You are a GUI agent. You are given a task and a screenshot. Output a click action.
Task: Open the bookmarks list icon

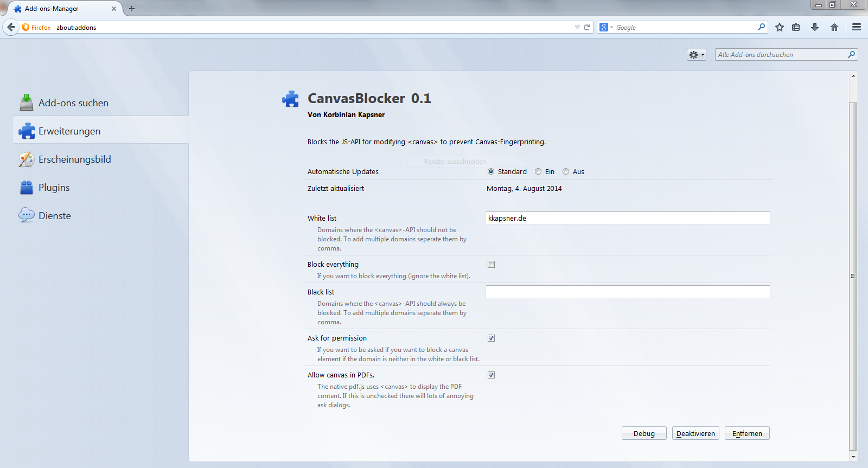[796, 27]
